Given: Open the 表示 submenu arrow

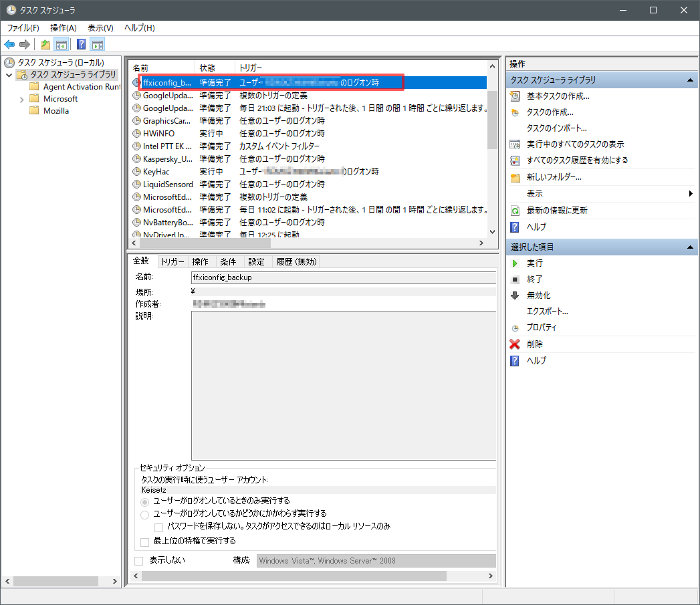Looking at the screenshot, I should (690, 193).
